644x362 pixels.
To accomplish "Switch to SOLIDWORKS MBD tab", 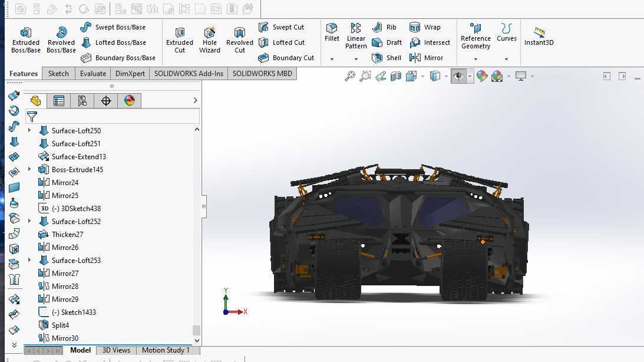I will 262,74.
